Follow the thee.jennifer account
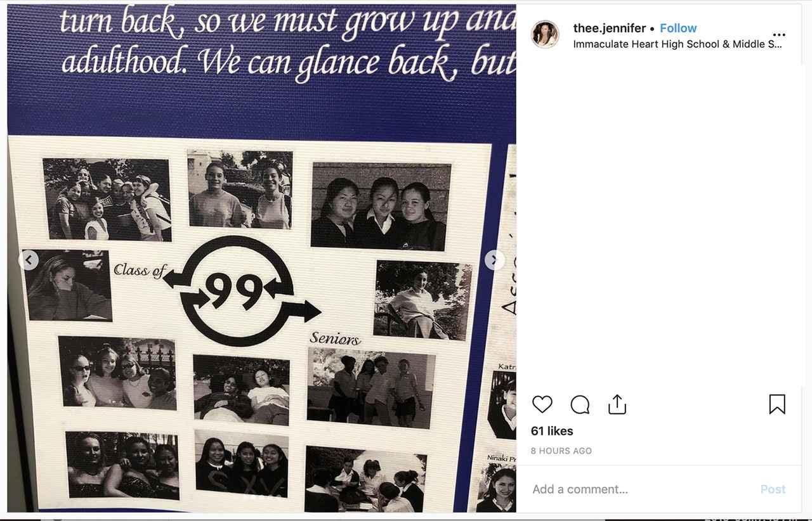The image size is (812, 521). (x=678, y=28)
